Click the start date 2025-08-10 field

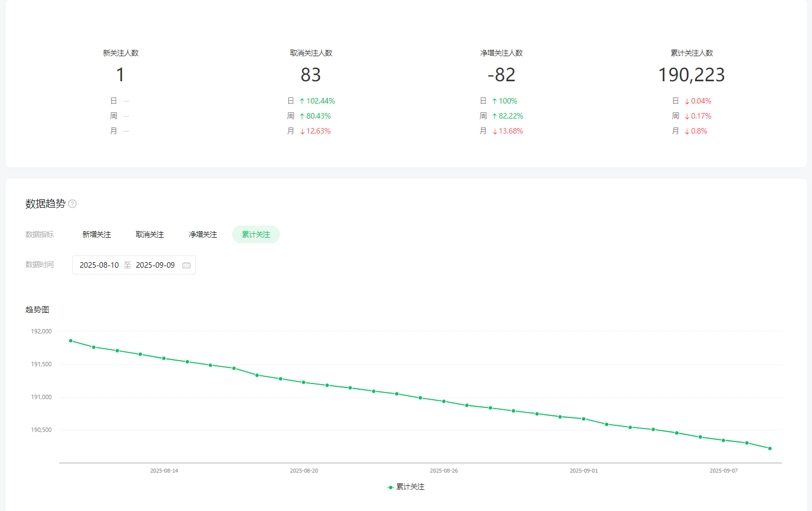tap(99, 265)
